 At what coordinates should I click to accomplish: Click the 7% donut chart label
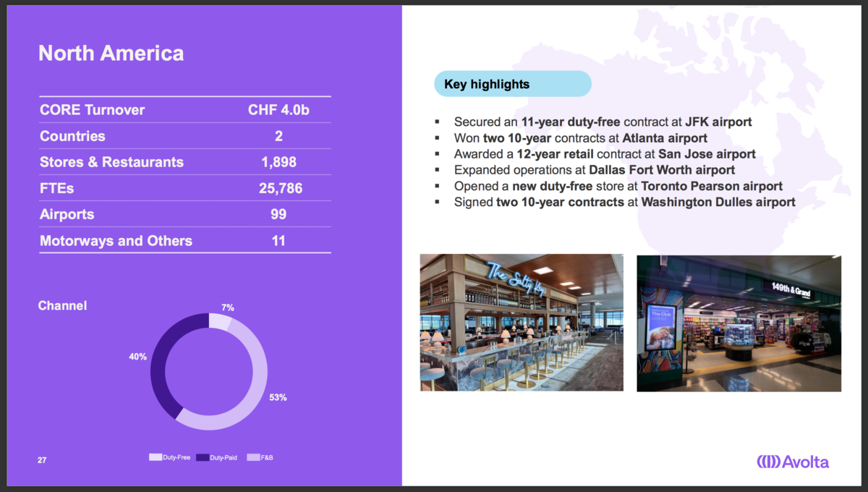228,307
